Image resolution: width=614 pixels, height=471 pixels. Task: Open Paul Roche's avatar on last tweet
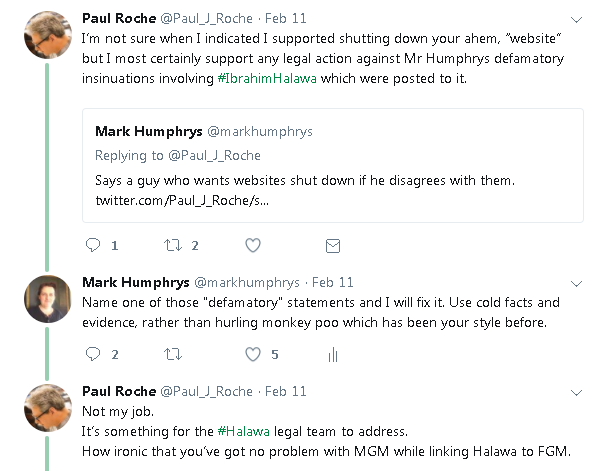47,407
